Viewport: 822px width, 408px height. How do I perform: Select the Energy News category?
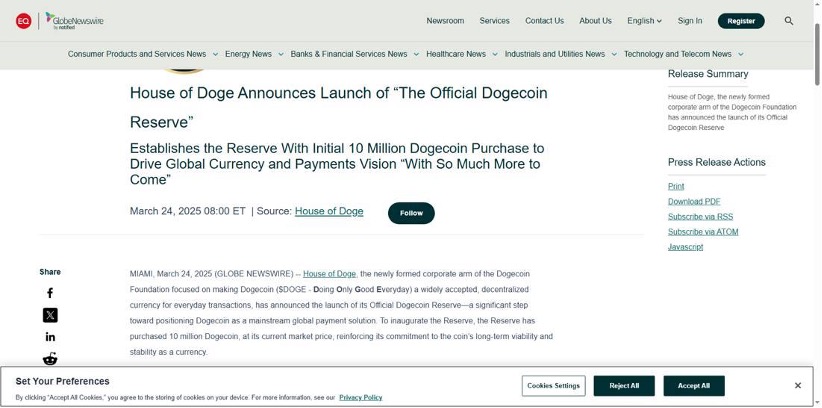tap(248, 54)
